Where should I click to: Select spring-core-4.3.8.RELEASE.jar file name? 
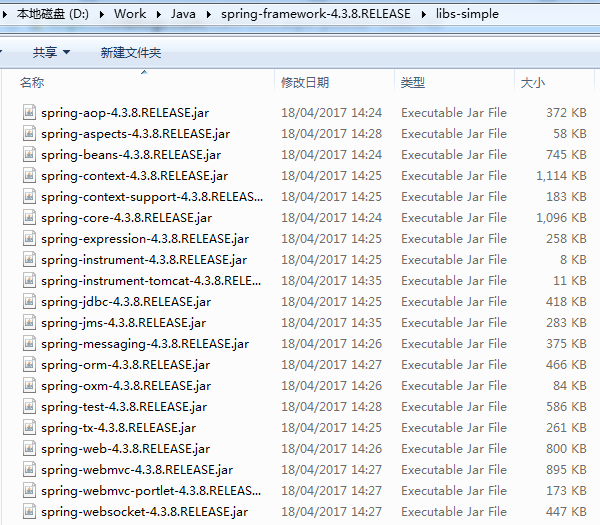[x=126, y=218]
